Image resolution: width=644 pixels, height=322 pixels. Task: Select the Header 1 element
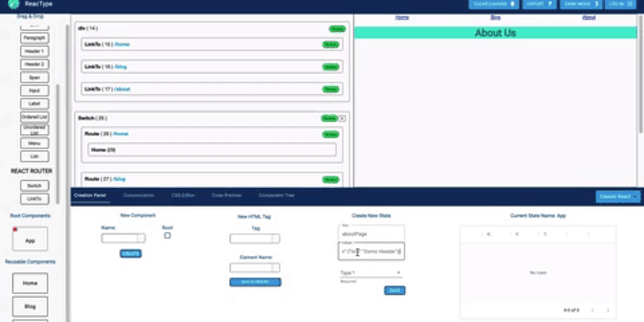[x=35, y=52]
